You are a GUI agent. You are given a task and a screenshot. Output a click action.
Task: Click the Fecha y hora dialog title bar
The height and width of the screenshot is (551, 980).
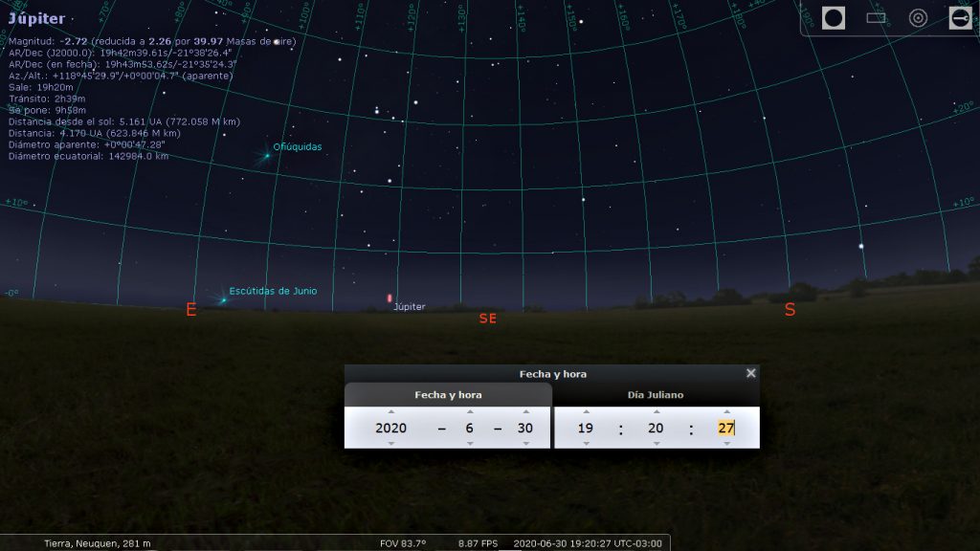tap(552, 374)
